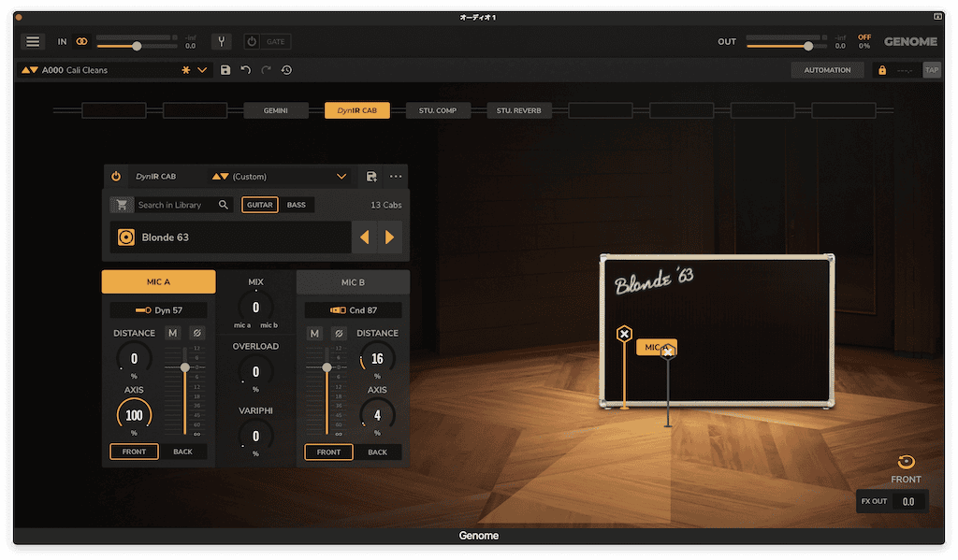This screenshot has width=958, height=560.
Task: Save the current preset with floppy icon
Action: click(x=225, y=70)
